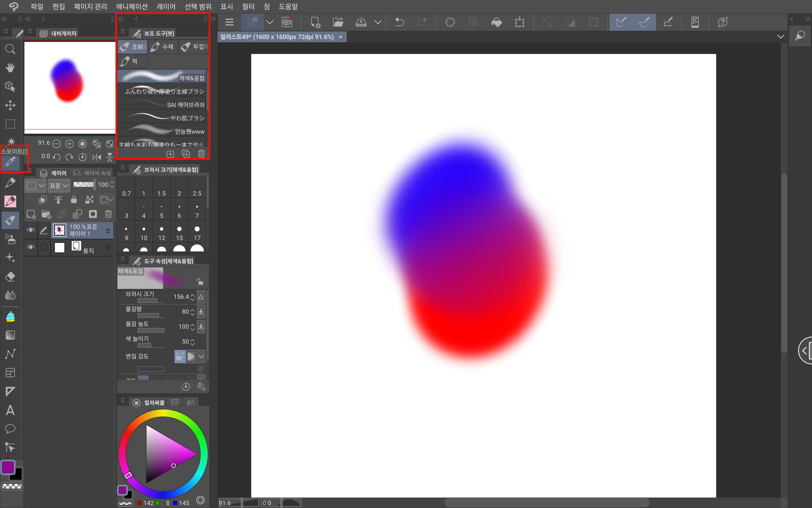Click the Open file folder icon

(x=338, y=22)
